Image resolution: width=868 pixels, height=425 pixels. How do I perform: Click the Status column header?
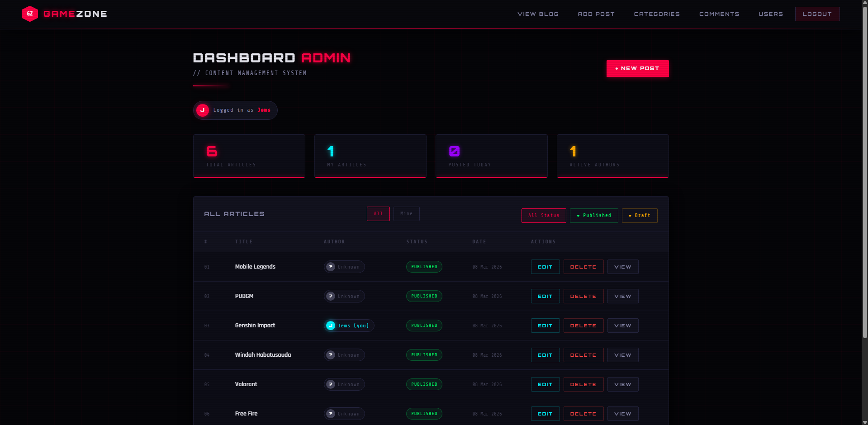[417, 242]
